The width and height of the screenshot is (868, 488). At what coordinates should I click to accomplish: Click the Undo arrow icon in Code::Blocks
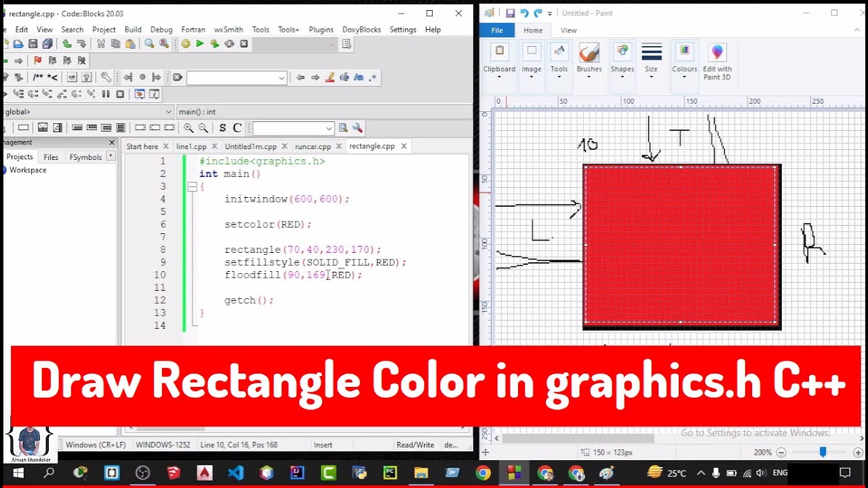66,44
